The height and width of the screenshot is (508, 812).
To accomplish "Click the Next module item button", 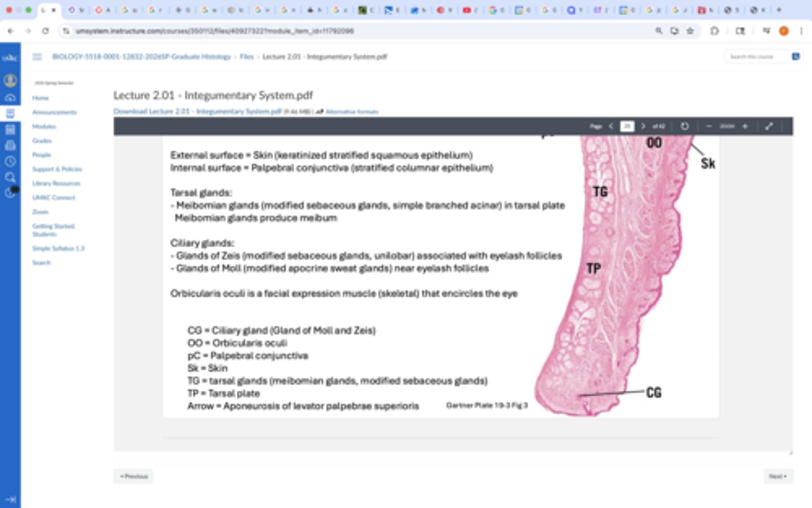I will click(x=778, y=476).
